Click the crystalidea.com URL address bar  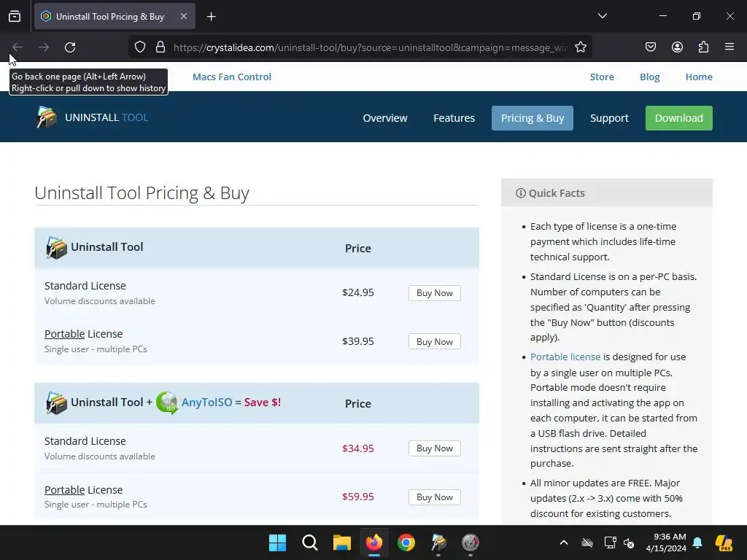click(370, 47)
